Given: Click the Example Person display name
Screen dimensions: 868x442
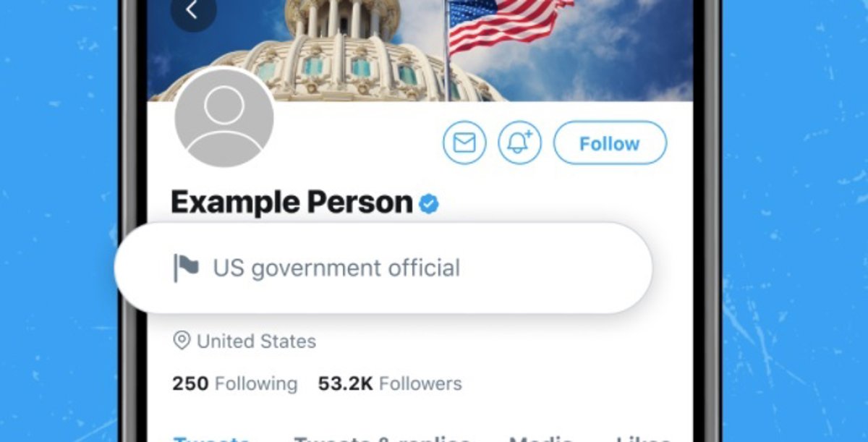Looking at the screenshot, I should (x=292, y=203).
